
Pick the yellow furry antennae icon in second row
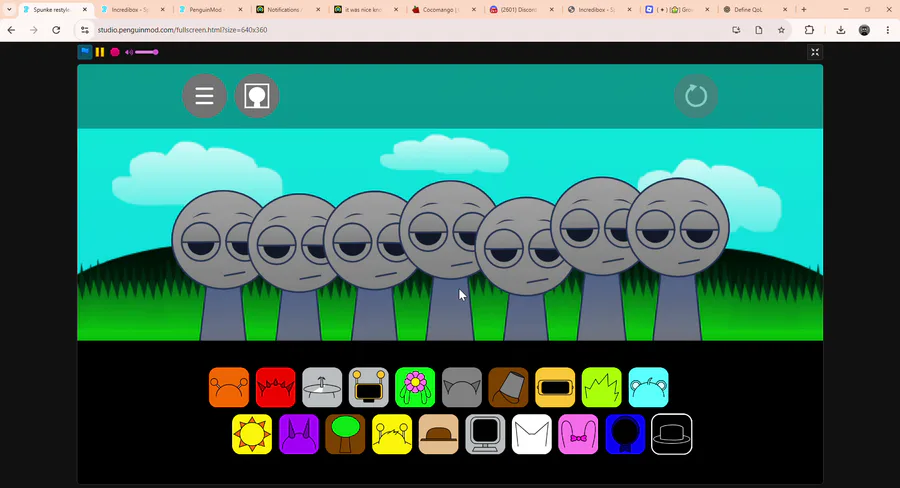tap(392, 434)
